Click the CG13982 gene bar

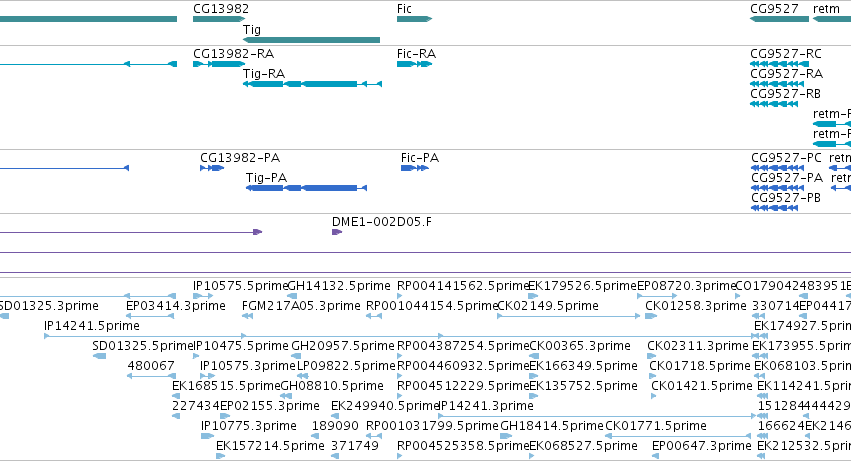(219, 19)
